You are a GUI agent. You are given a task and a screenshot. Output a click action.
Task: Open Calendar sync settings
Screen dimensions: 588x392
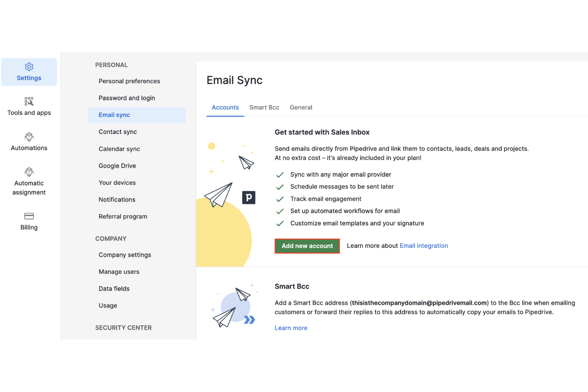tap(119, 149)
